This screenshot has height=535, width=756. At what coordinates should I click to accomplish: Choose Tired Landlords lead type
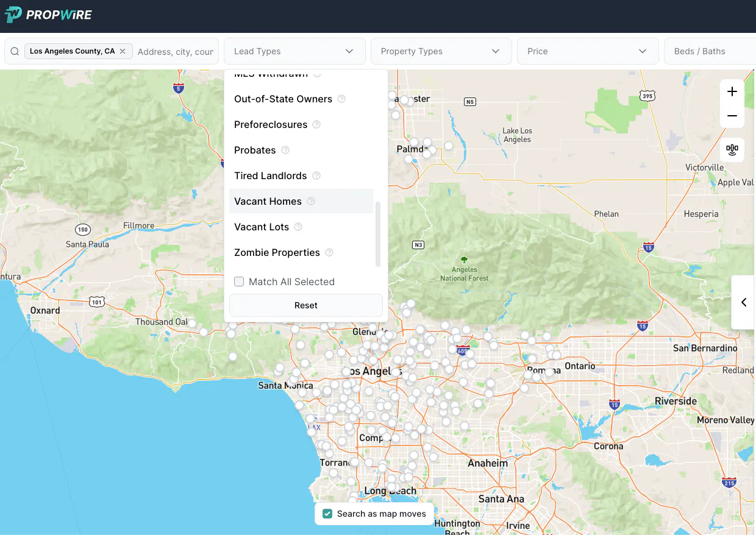click(x=271, y=175)
